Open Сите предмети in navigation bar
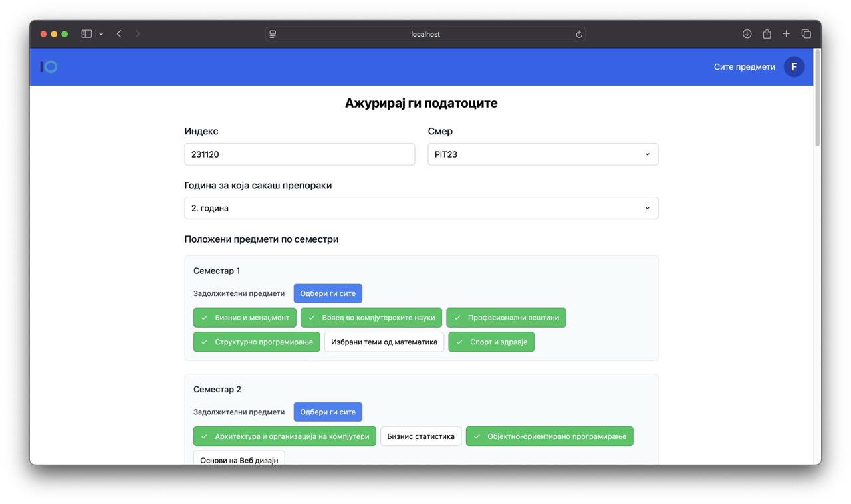 [x=744, y=67]
